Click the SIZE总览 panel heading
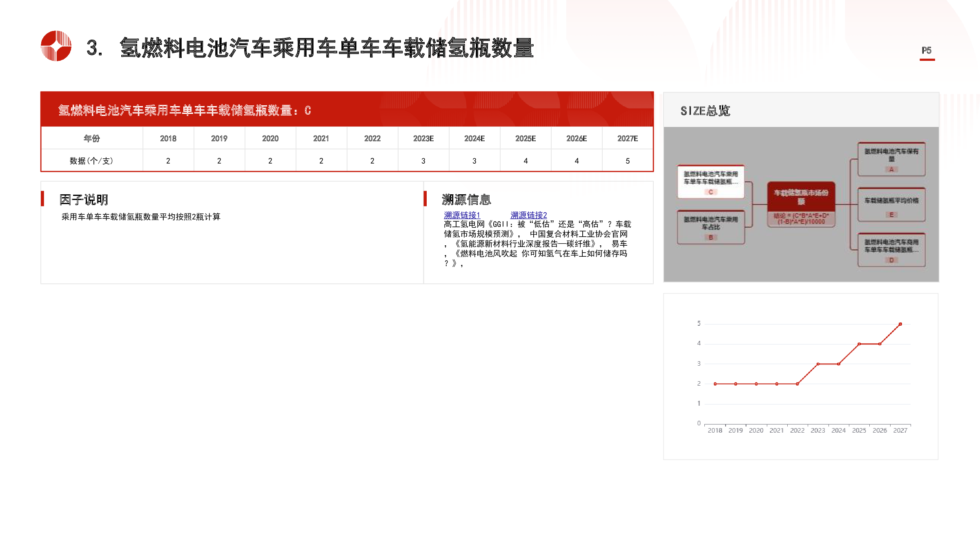Viewport: 980px width, 551px height. pyautogui.click(x=705, y=111)
